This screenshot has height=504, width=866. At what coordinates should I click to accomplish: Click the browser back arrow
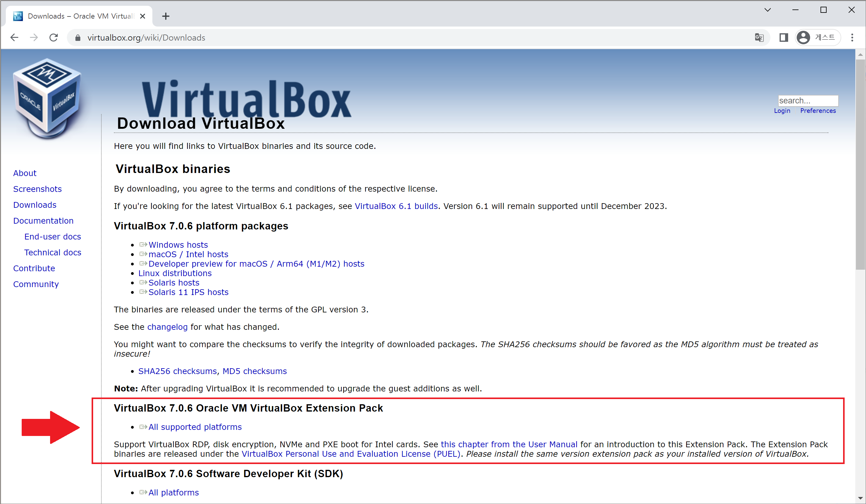[14, 38]
